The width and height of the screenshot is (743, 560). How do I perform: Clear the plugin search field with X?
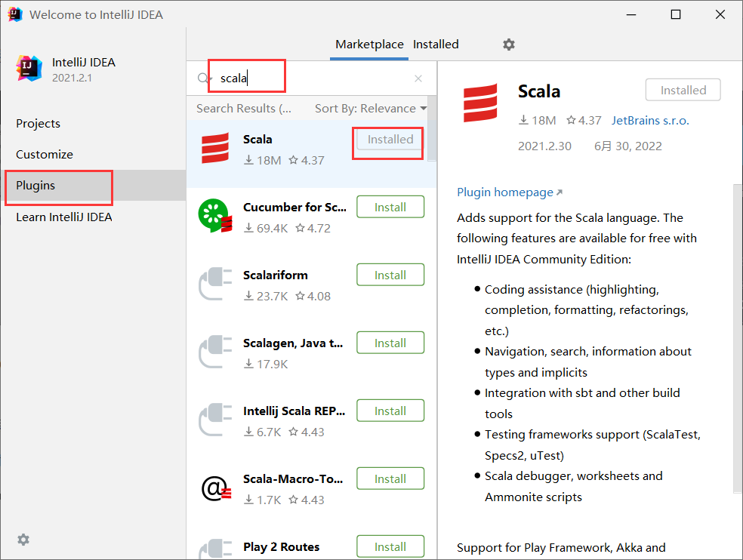click(x=418, y=78)
